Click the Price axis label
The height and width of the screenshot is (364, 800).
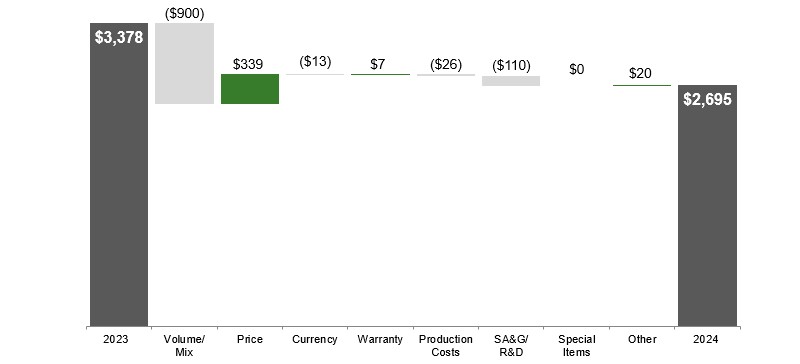click(x=250, y=339)
